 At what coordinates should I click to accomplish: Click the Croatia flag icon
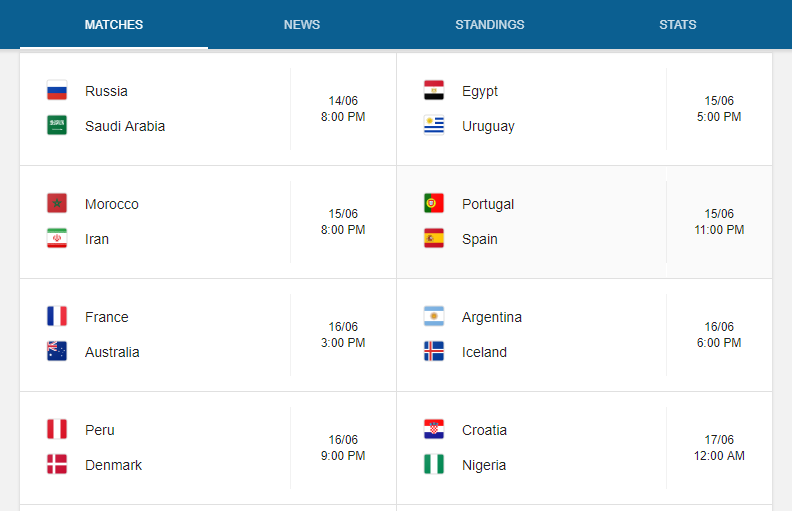pos(434,430)
